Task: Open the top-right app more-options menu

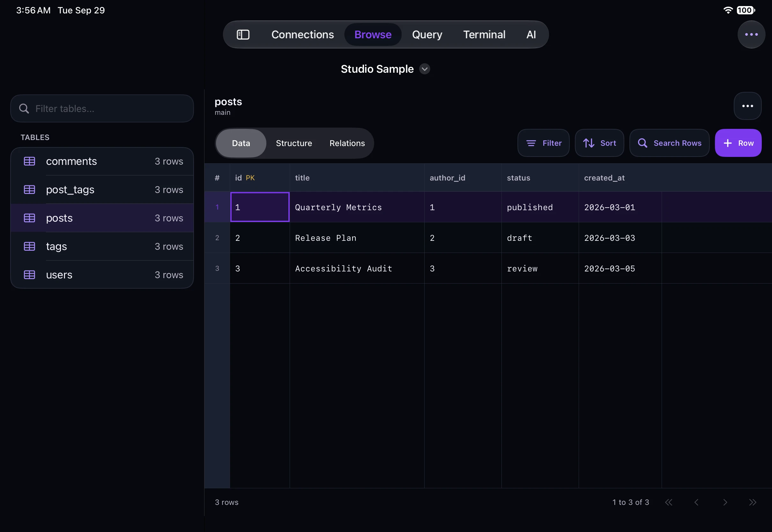Action: pyautogui.click(x=751, y=35)
